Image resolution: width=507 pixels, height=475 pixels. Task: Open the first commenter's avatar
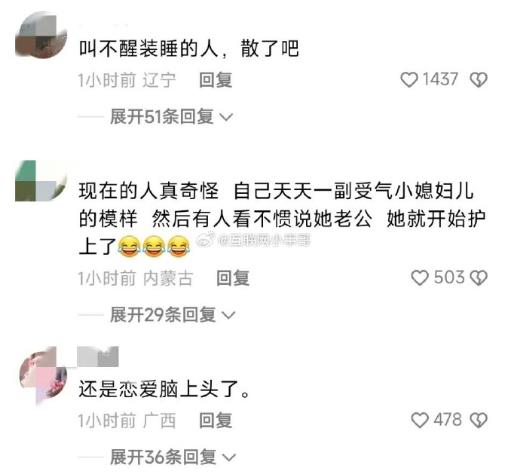[x=41, y=35]
